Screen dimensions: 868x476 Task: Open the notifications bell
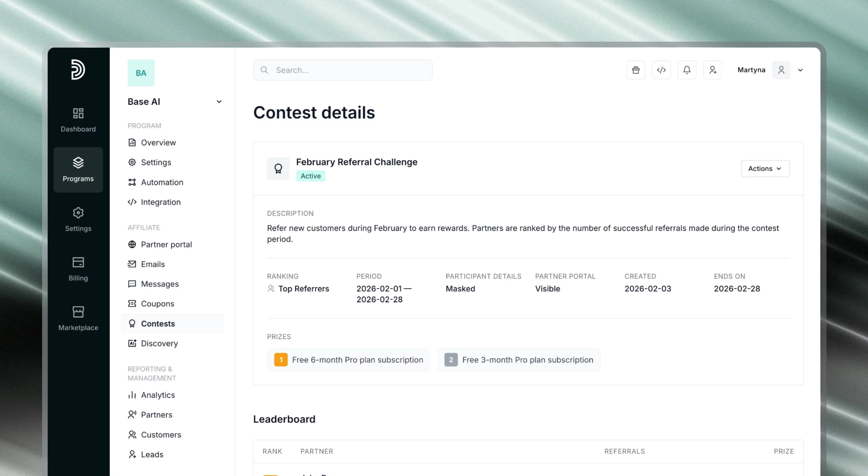[x=687, y=70]
